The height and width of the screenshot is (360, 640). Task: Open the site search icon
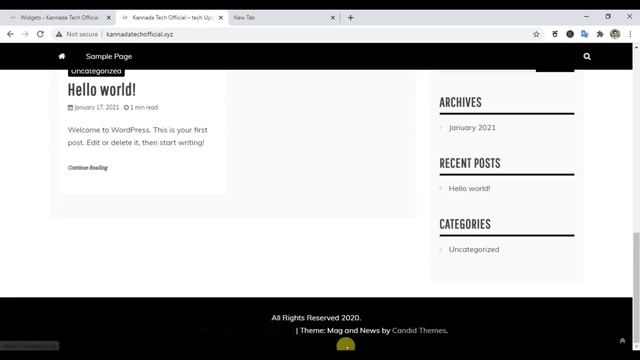tap(587, 56)
